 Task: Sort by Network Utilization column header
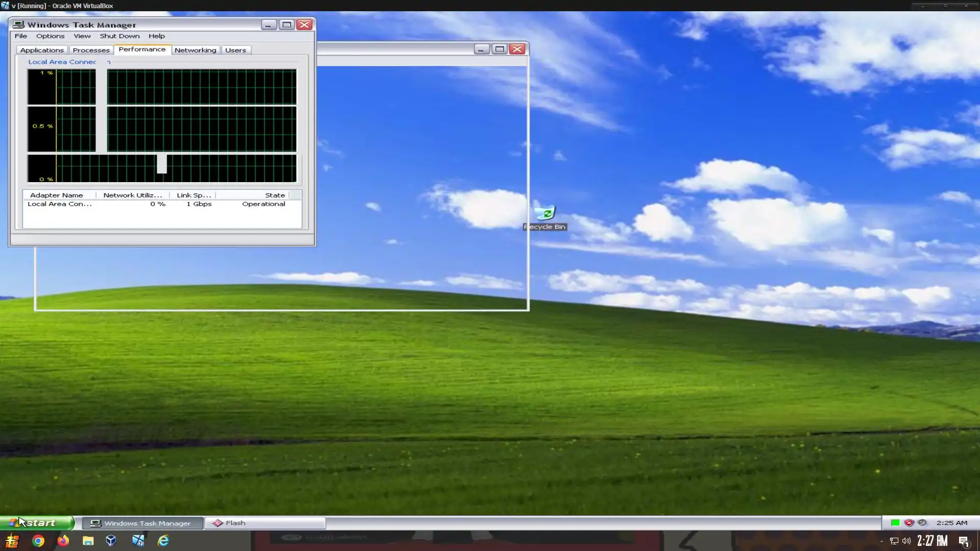click(x=132, y=195)
